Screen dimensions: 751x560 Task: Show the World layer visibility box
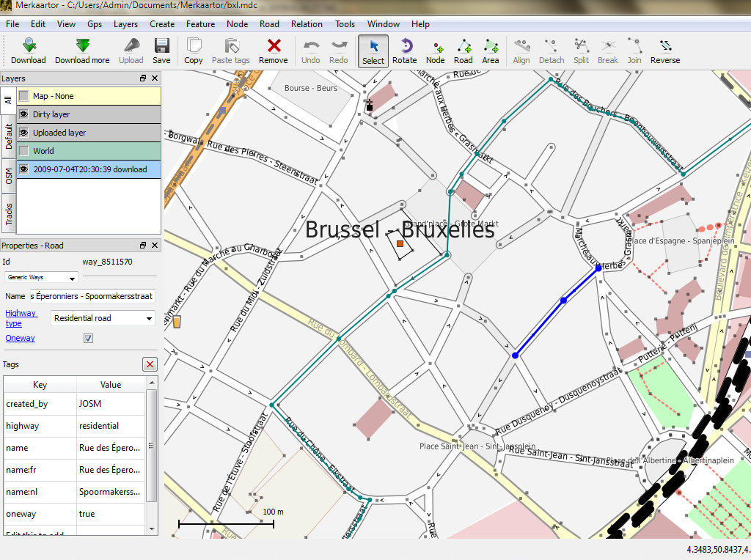(24, 151)
